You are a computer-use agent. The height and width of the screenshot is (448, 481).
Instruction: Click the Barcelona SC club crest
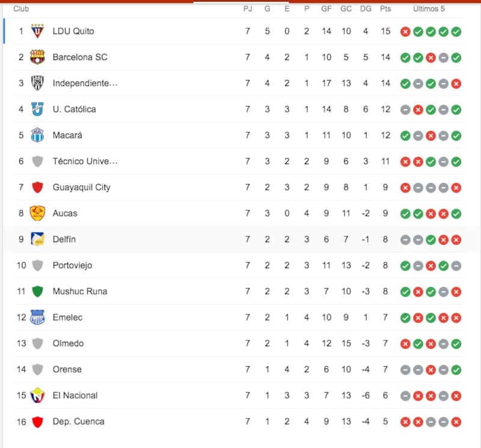[x=37, y=57]
